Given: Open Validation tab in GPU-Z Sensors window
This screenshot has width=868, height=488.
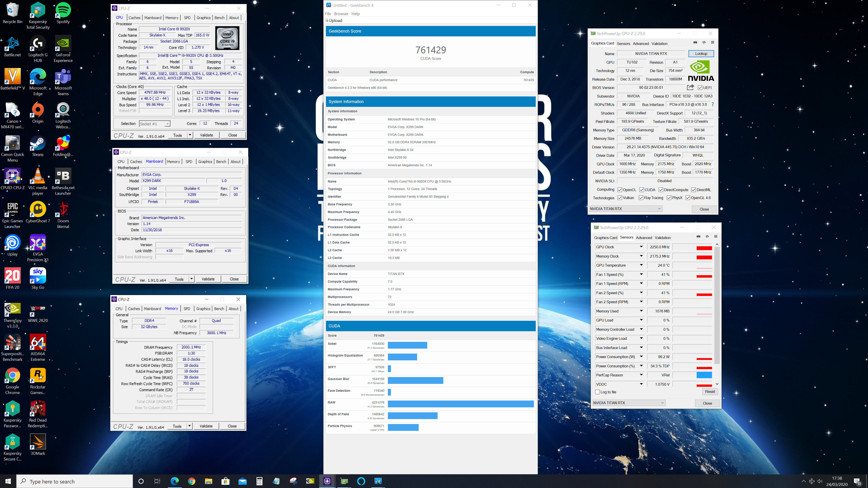Looking at the screenshot, I should (x=663, y=238).
